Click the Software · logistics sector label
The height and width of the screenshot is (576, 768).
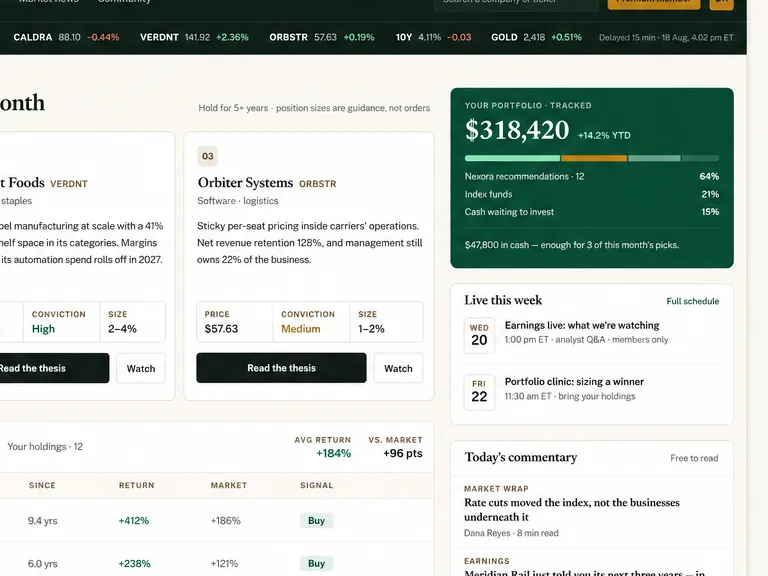[x=238, y=201]
